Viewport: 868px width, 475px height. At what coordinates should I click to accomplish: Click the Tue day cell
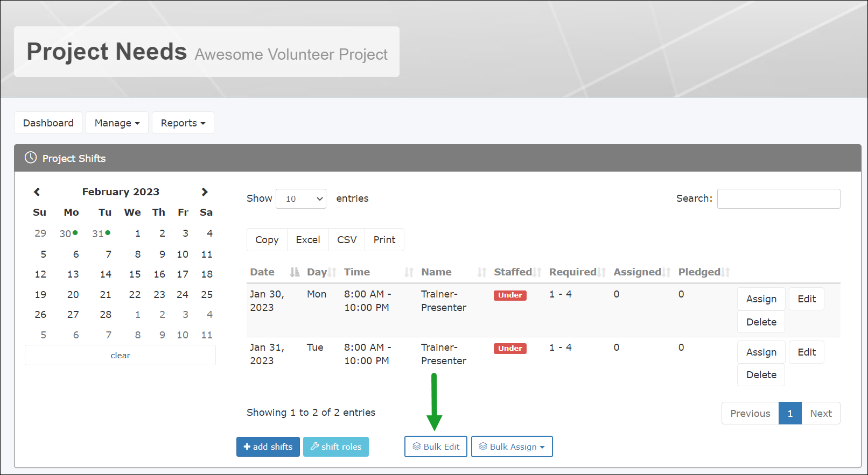click(x=315, y=348)
